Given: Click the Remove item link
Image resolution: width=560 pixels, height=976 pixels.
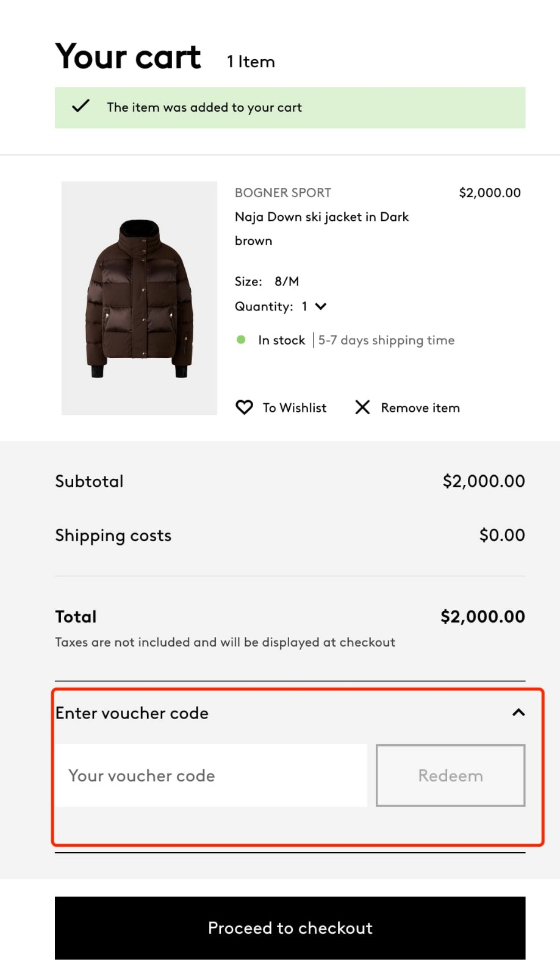Looking at the screenshot, I should point(420,407).
